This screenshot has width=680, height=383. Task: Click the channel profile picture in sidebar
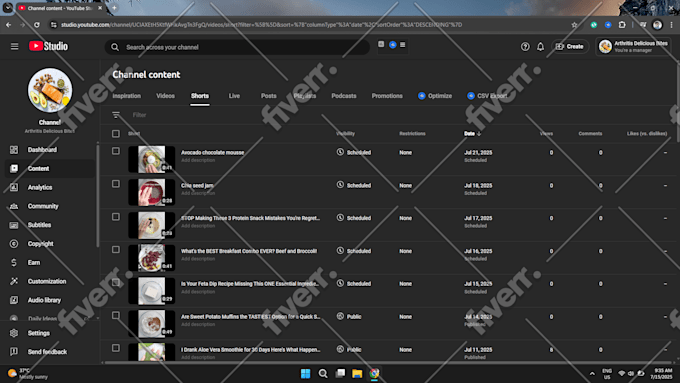coord(50,90)
